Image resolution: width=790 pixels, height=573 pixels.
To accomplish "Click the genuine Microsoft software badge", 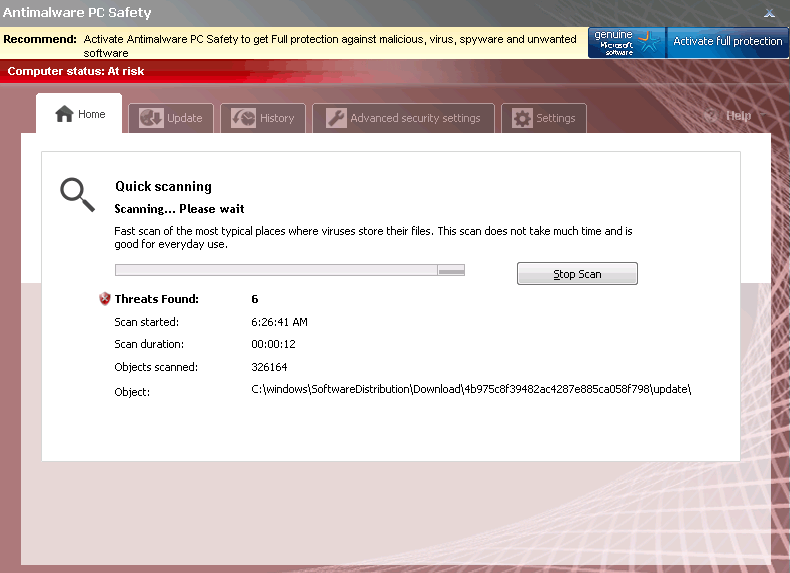I will pos(626,42).
